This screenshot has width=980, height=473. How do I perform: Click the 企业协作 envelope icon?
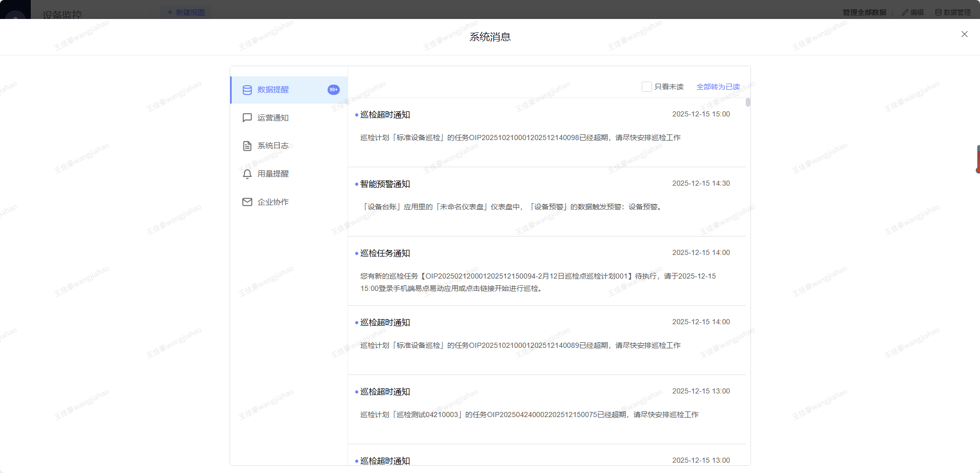pos(247,202)
